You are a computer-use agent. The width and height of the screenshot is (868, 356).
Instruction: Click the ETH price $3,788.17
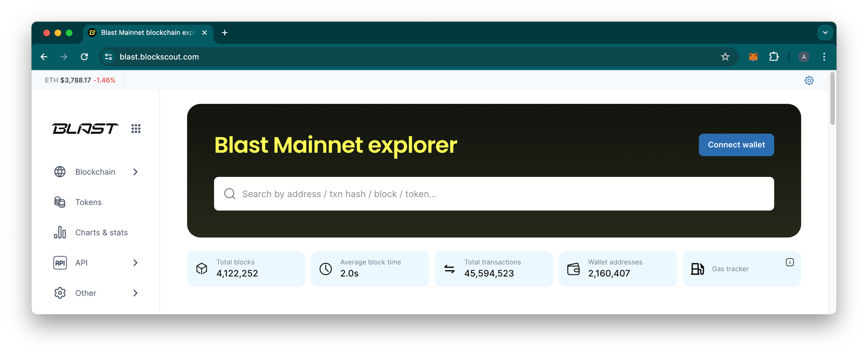76,80
